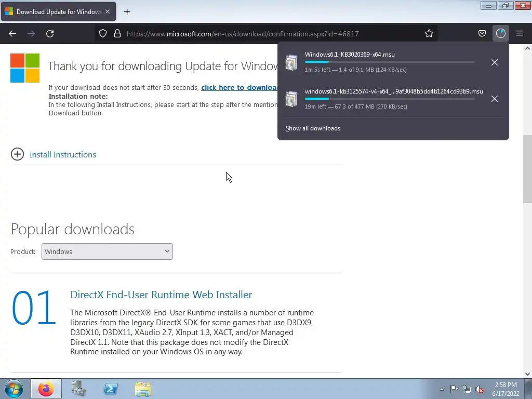Click the Firefox taskbar icon
Screen dimensions: 532x399
(x=46, y=389)
